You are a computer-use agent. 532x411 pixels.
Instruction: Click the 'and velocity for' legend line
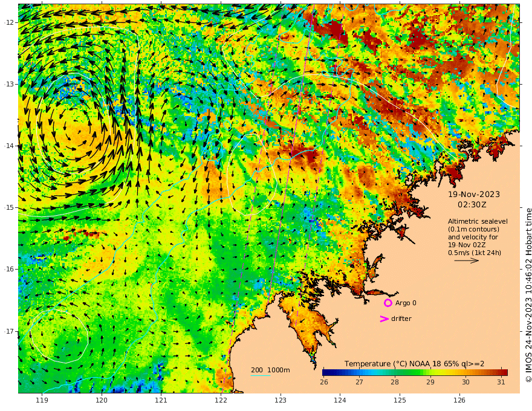(473, 237)
